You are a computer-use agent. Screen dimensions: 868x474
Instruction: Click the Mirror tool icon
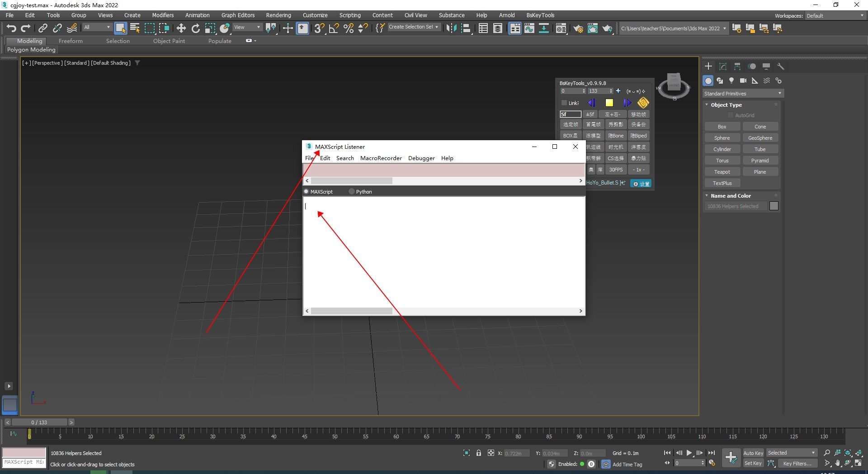pyautogui.click(x=451, y=28)
